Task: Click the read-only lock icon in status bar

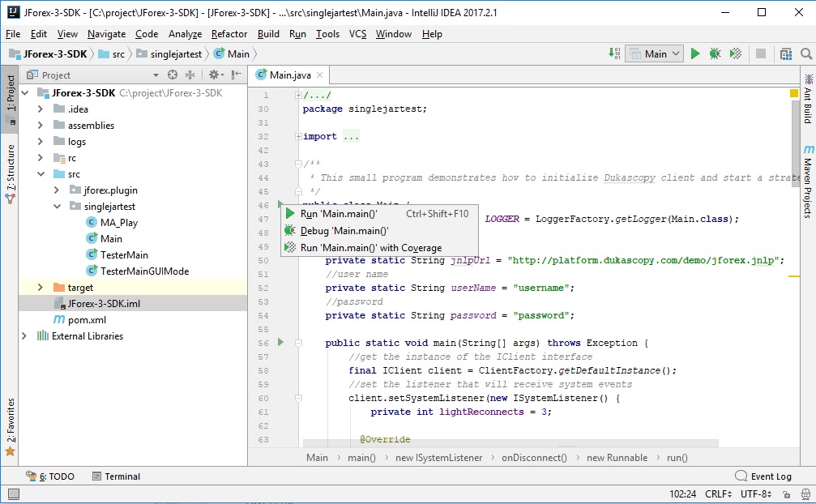Action: click(786, 494)
